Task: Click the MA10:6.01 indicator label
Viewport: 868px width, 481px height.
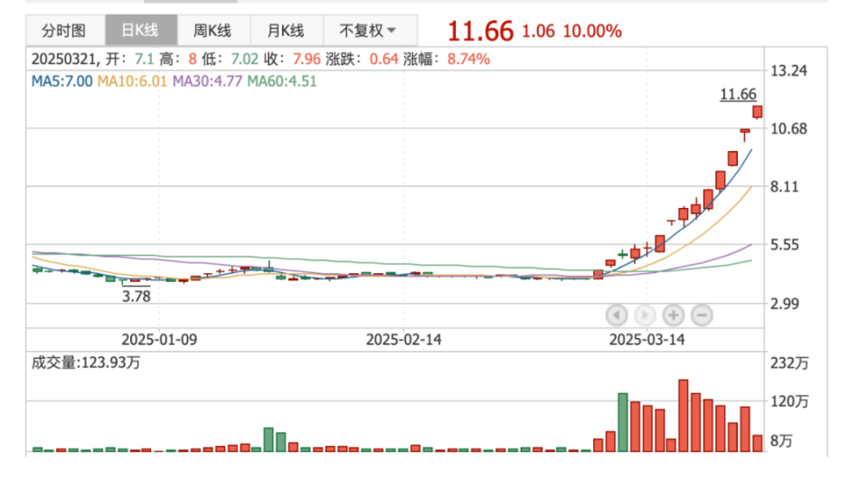Action: click(x=132, y=81)
